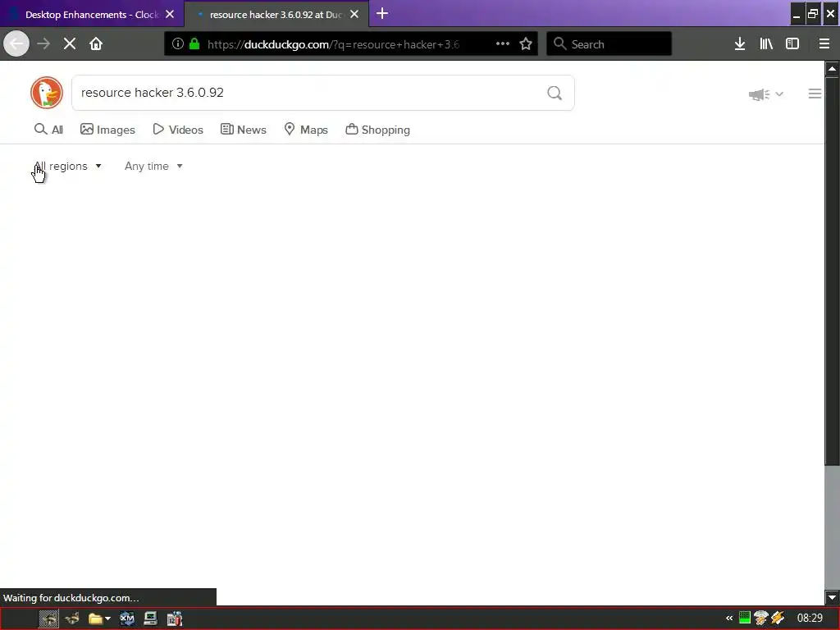The image size is (840, 630).
Task: Switch to Images results
Action: click(x=107, y=130)
